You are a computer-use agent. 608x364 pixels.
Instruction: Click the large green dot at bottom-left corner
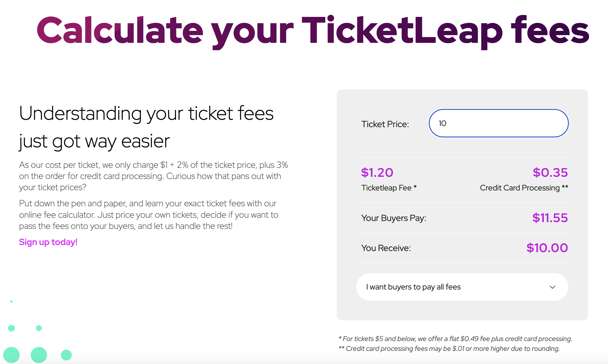tap(11, 355)
